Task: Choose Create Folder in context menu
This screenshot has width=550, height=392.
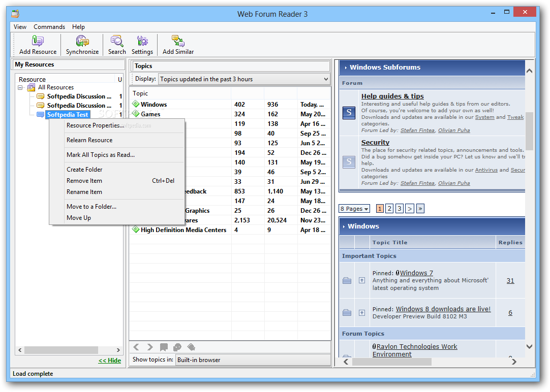Action: coord(117,170)
